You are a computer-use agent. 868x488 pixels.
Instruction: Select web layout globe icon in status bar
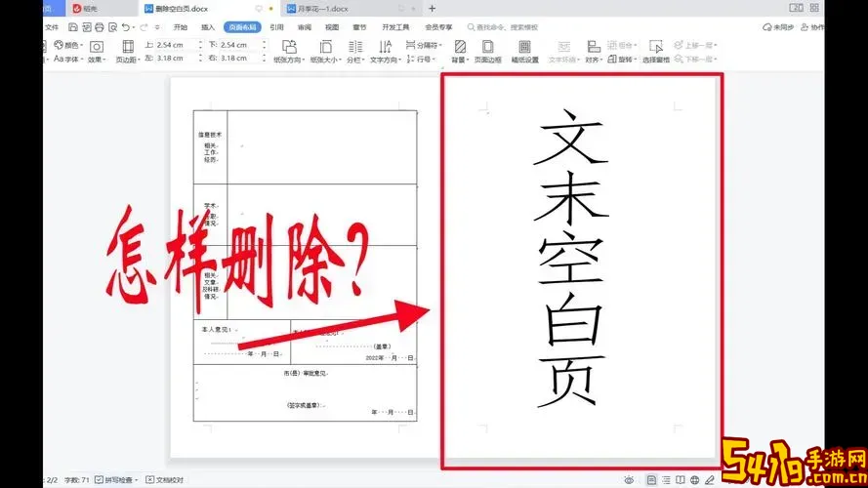click(x=695, y=479)
